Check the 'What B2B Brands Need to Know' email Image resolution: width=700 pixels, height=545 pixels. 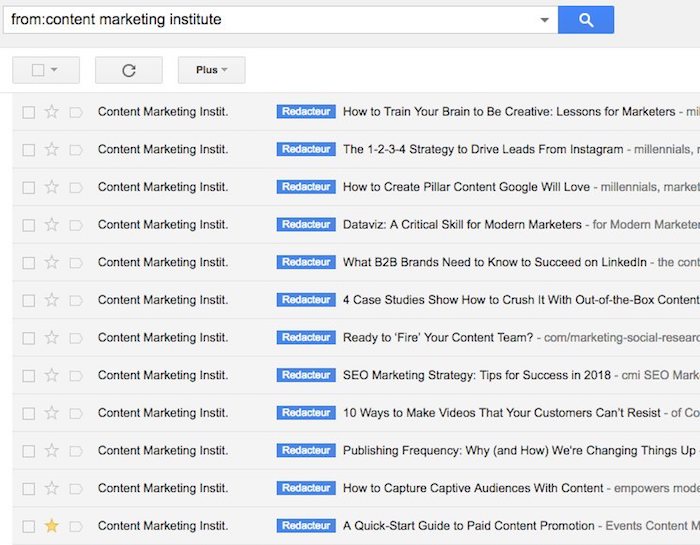pos(29,263)
